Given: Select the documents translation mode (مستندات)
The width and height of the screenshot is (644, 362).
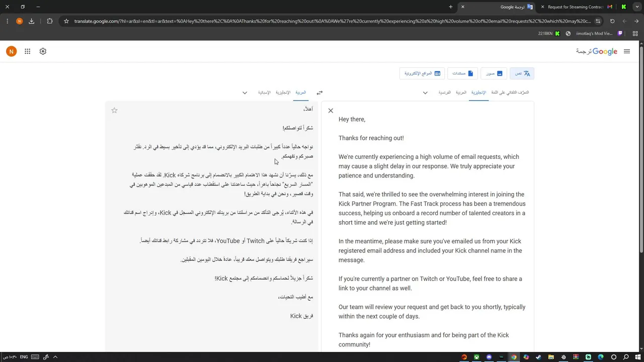Looking at the screenshot, I should [x=462, y=73].
